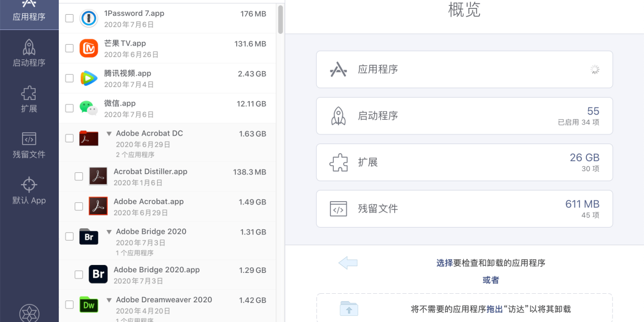This screenshot has width=644, height=322.
Task: Collapse the Adobe Bridge 2020 group
Action: pyautogui.click(x=109, y=232)
